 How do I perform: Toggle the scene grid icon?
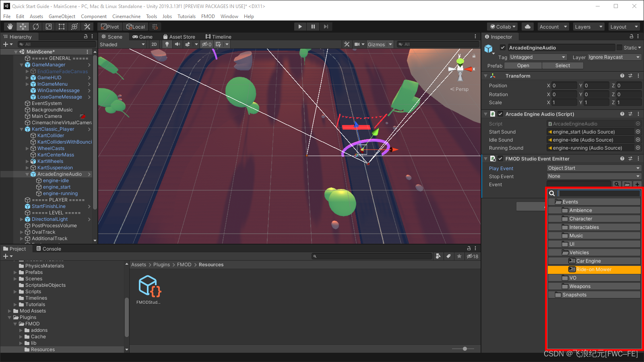(218, 44)
